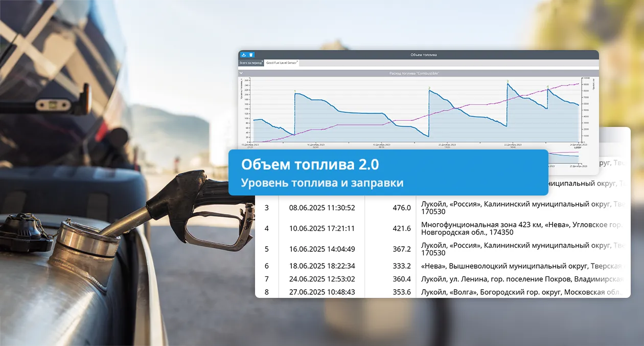Image resolution: width=644 pixels, height=346 pixels.
Task: Click the volume value 421.6
Action: (x=402, y=228)
